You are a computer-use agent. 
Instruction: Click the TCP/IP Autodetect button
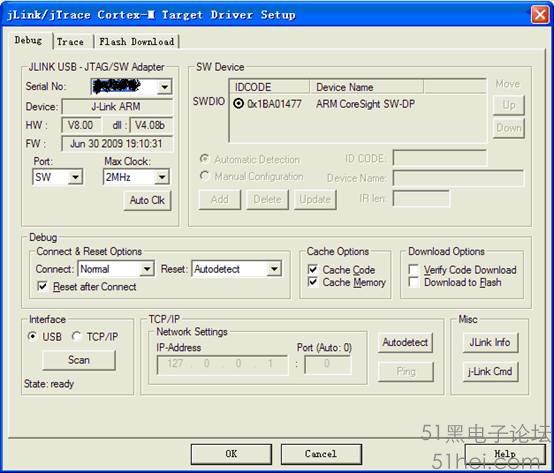405,342
